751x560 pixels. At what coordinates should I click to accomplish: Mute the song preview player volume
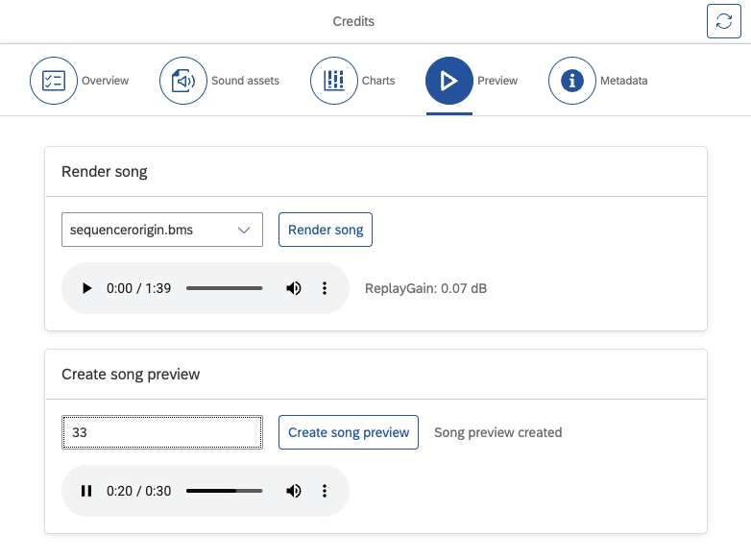[294, 491]
